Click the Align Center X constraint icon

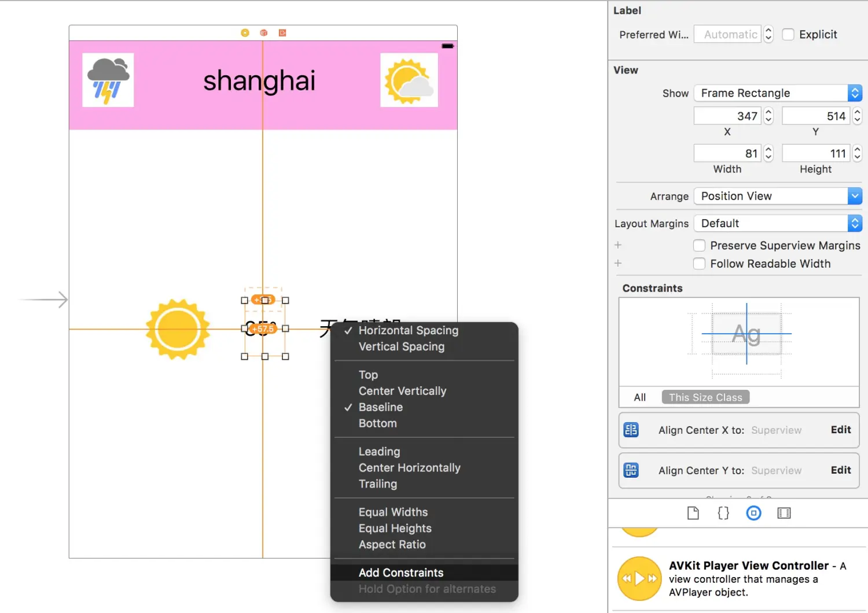[x=631, y=430]
